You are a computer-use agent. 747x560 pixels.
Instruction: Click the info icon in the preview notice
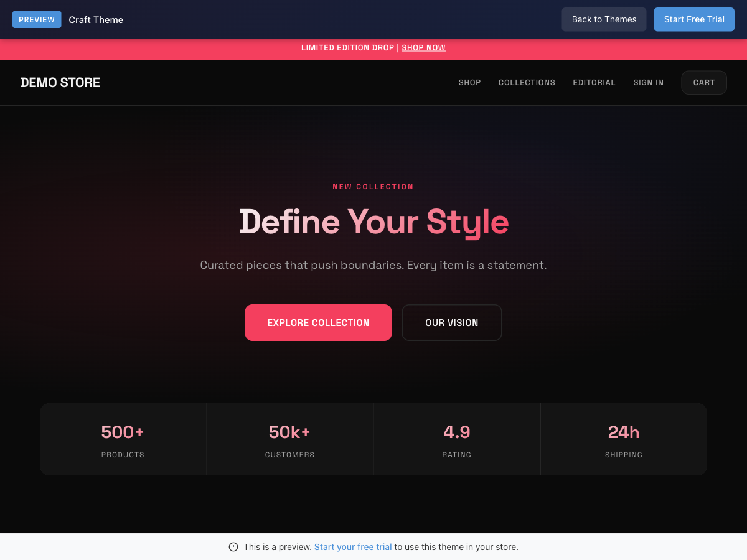click(233, 547)
